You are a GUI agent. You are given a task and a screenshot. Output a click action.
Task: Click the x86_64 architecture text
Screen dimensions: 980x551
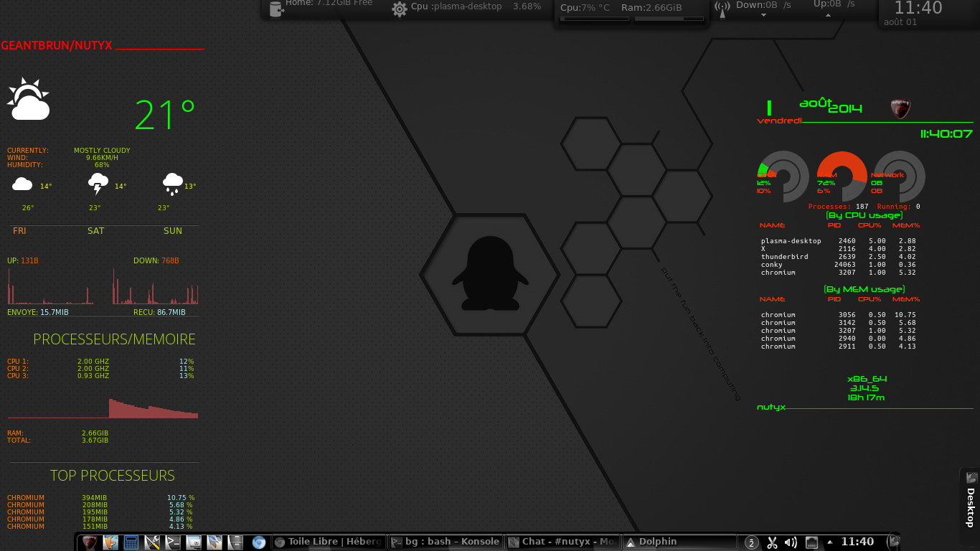(867, 379)
